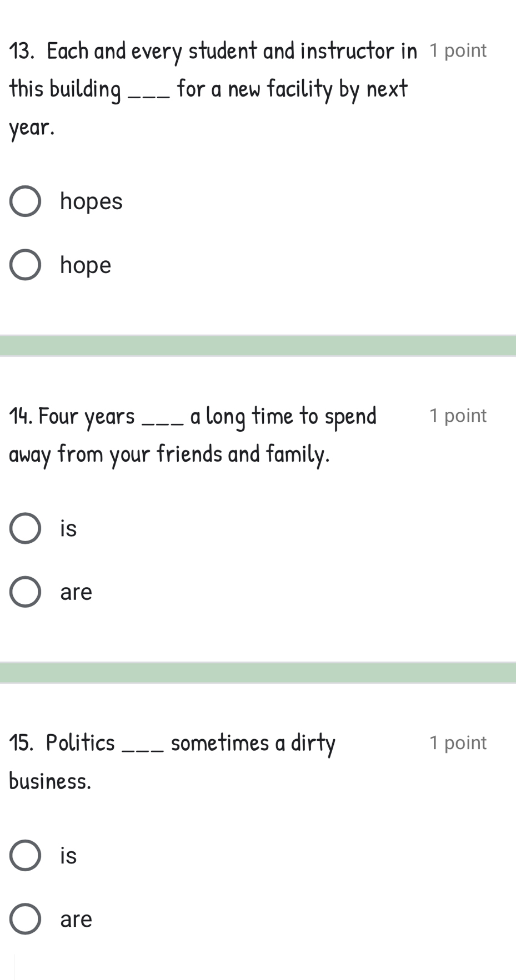
Task: Click the "is" label under Politics question
Action: (68, 856)
